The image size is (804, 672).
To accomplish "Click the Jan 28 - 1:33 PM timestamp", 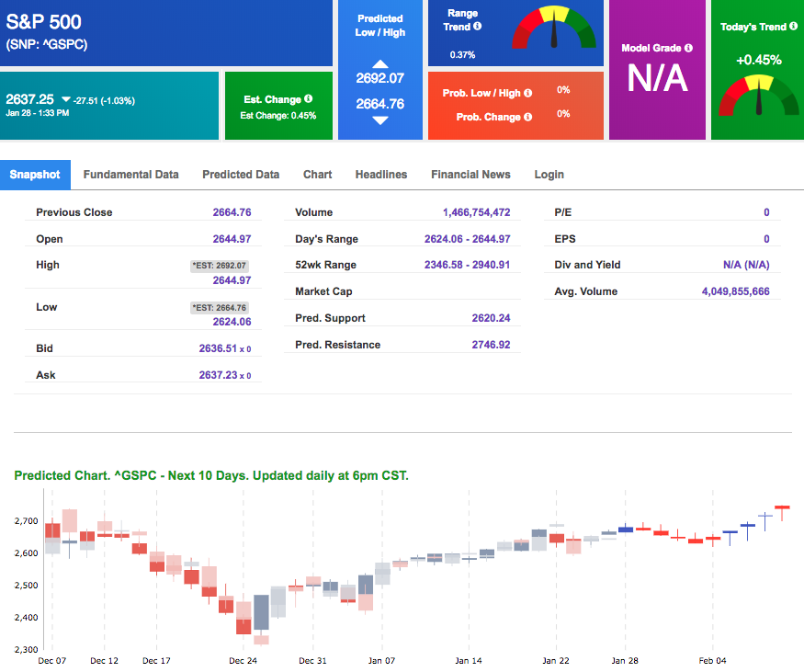I will tap(38, 113).
